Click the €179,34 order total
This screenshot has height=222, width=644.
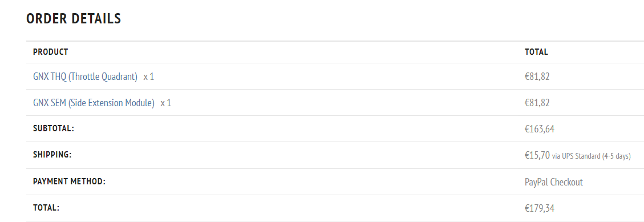coord(540,208)
